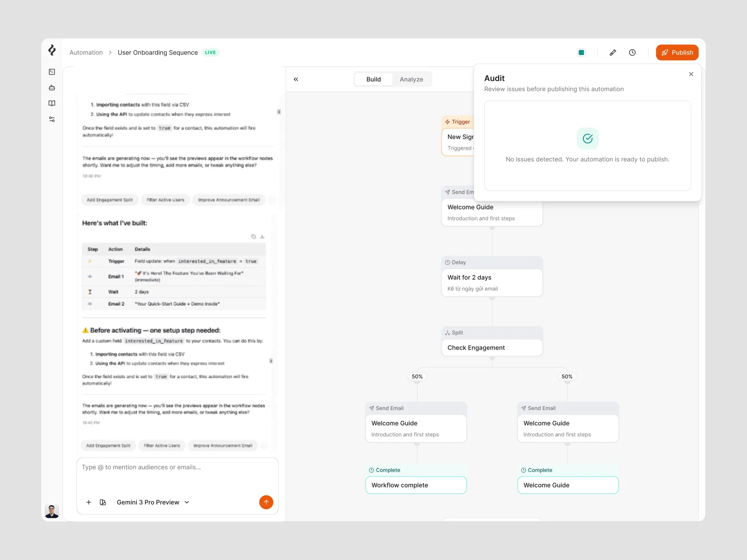
Task: Click the teal square button in the header
Action: point(581,53)
